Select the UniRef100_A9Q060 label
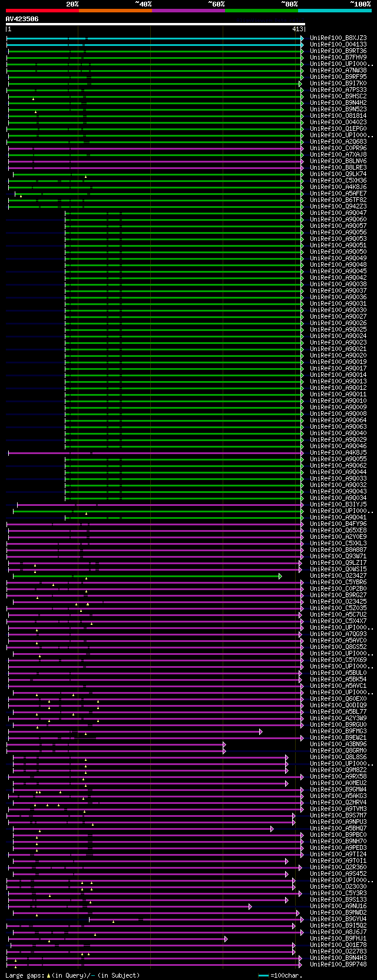This screenshot has width=377, height=980. point(338,219)
